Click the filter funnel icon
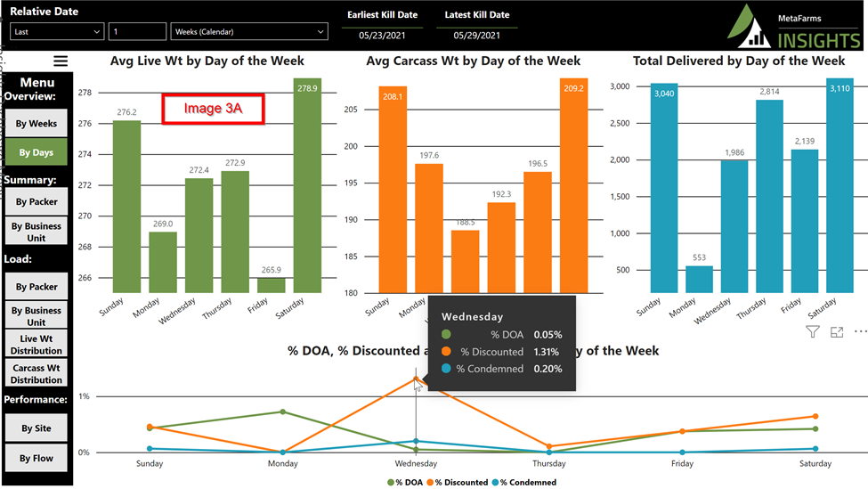The image size is (868, 489). pos(812,331)
